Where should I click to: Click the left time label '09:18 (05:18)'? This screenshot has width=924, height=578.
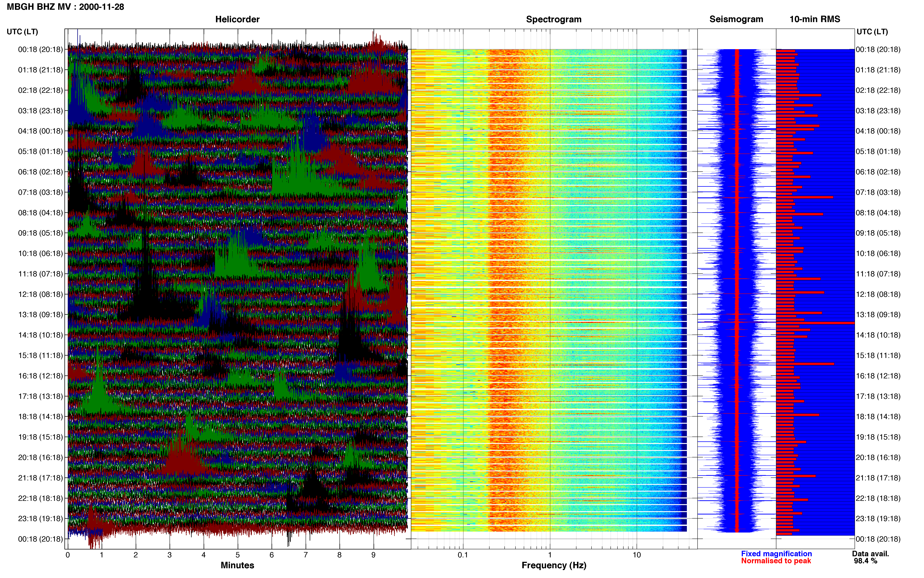tap(41, 233)
